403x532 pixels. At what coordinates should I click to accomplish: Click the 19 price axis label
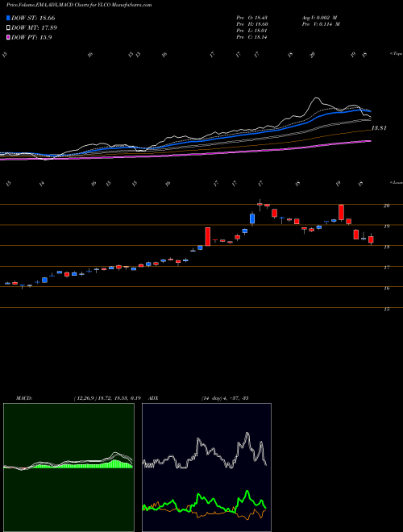point(387,226)
